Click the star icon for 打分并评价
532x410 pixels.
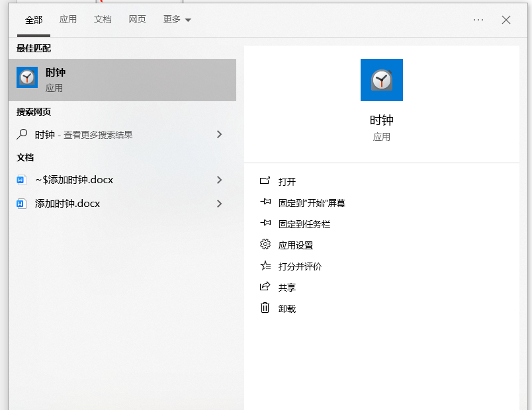[265, 266]
